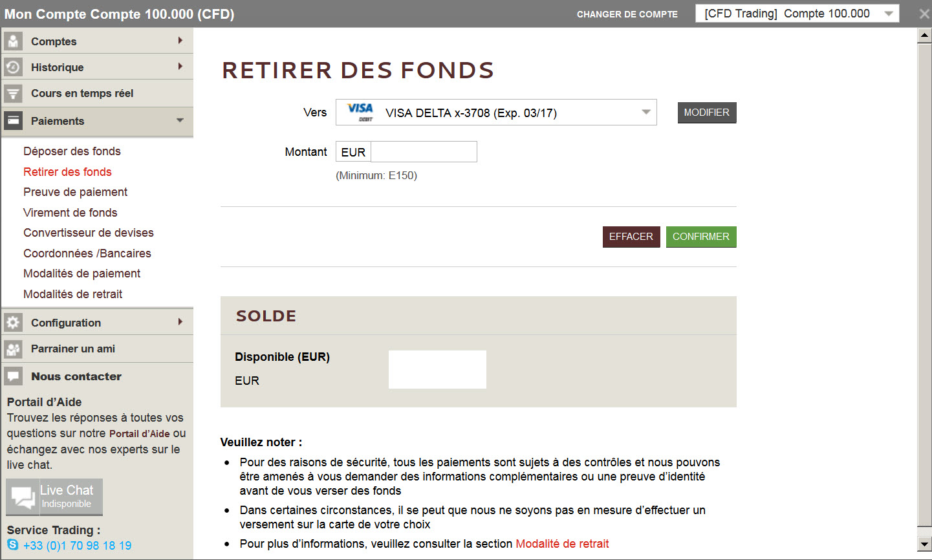Click the Historique clock icon
This screenshot has width=932, height=560.
(x=13, y=67)
